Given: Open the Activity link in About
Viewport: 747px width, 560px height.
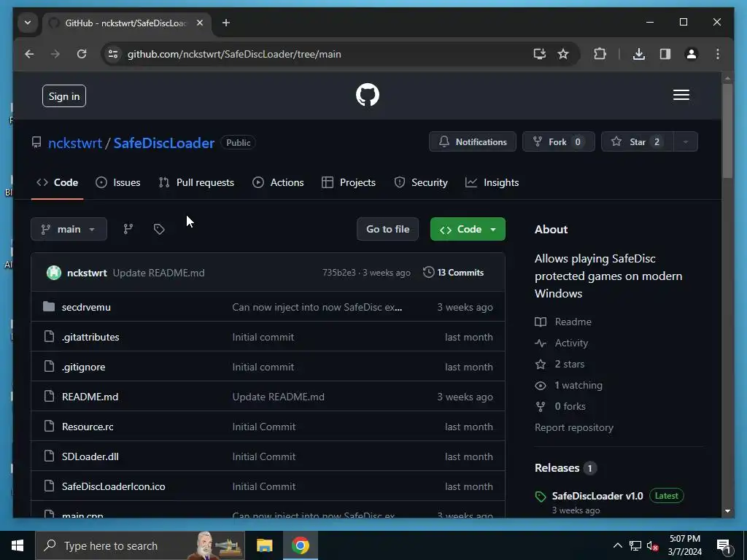Looking at the screenshot, I should tap(561, 343).
